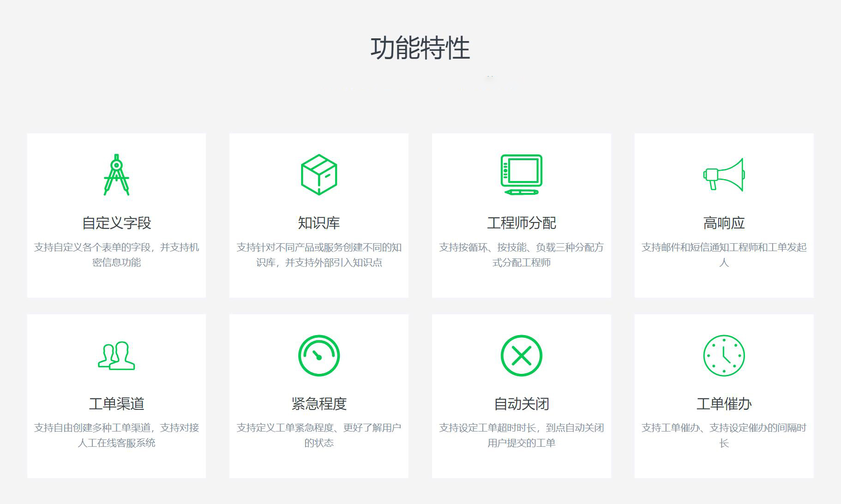Screen dimensions: 841x504
Task: Click description 支持设定工单超时时长
Action: 522,435
